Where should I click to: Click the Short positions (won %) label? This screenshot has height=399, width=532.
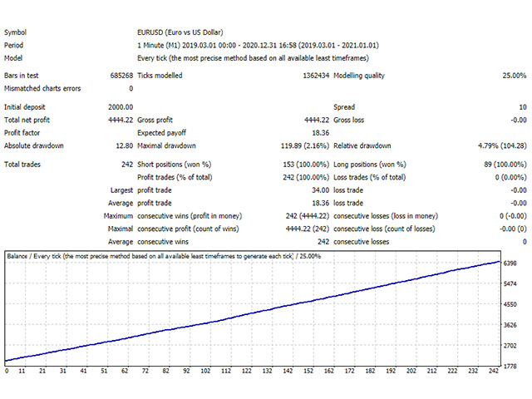click(175, 165)
